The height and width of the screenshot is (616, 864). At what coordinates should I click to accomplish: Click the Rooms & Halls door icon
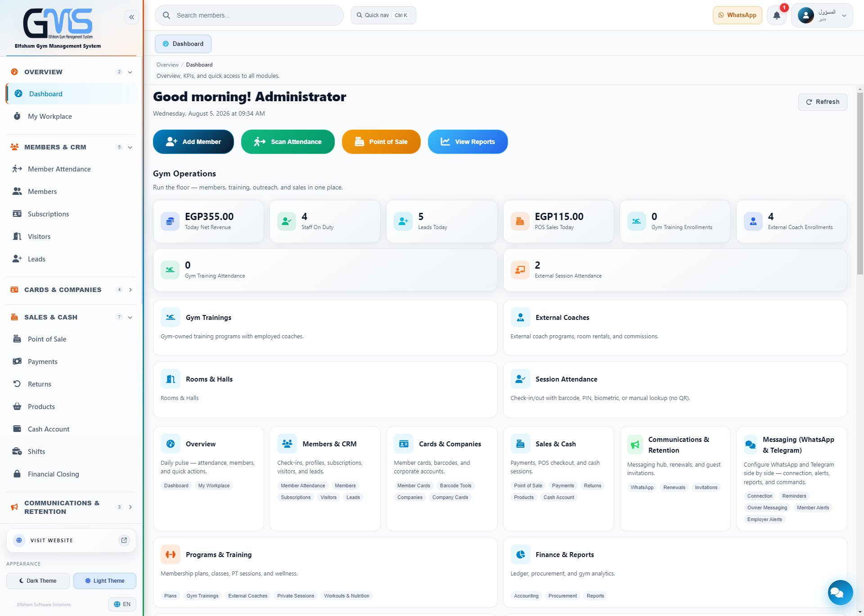coord(171,379)
